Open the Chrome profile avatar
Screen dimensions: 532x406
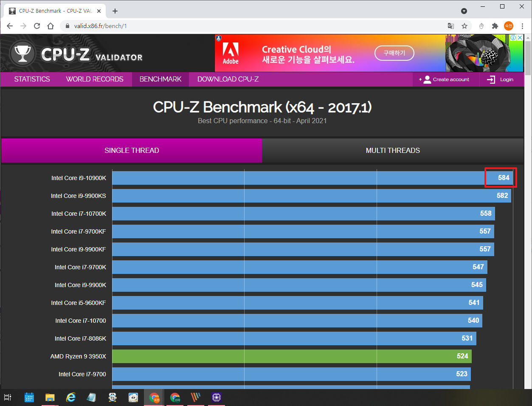click(509, 26)
